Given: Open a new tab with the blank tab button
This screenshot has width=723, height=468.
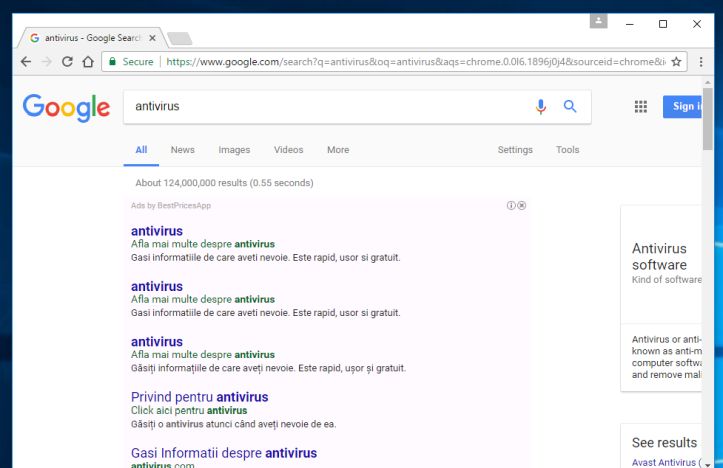Looking at the screenshot, I should click(180, 39).
